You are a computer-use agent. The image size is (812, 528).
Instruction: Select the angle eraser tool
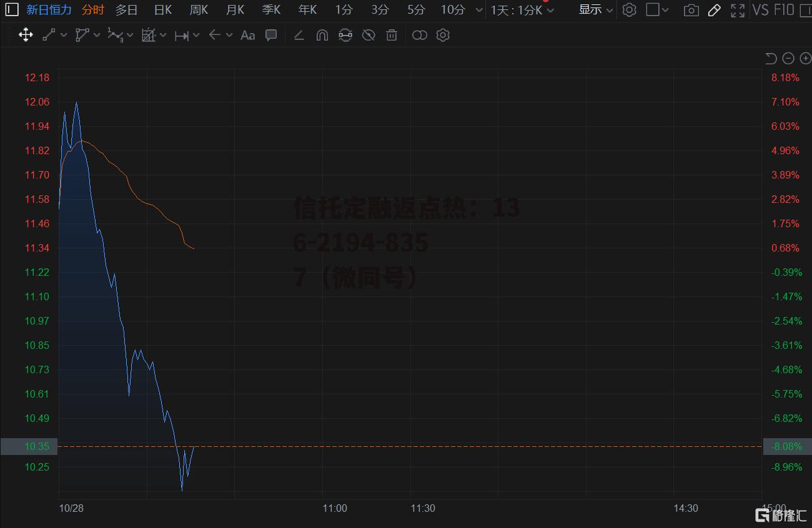pos(299,35)
